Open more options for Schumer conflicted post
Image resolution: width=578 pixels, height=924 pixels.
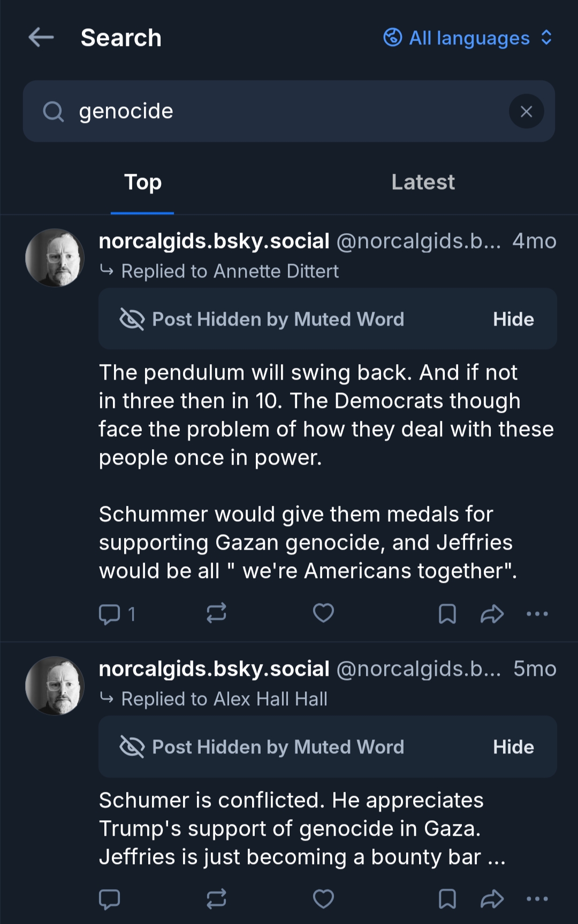(x=537, y=899)
